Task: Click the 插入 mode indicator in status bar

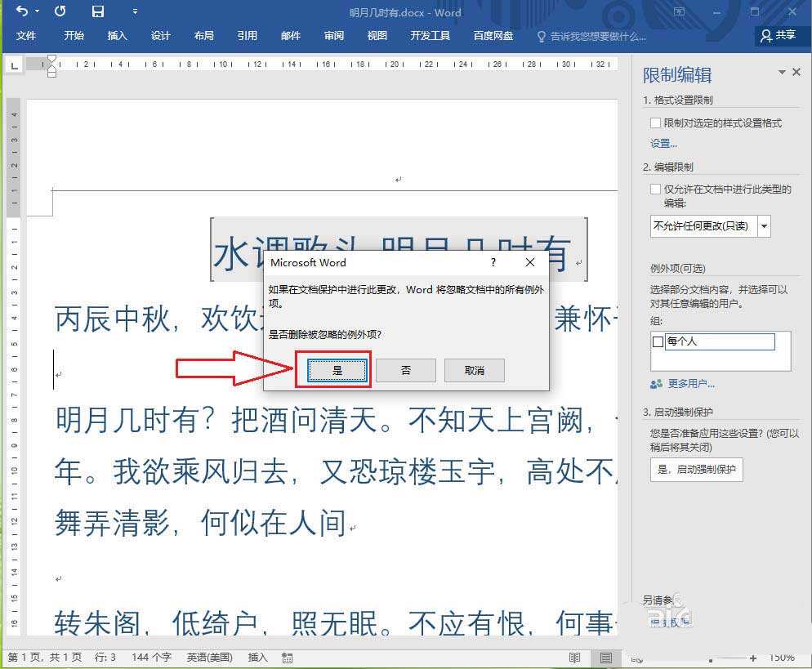Action: pos(257,657)
